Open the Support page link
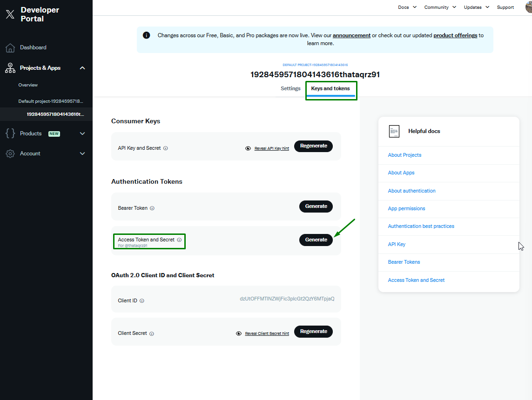Viewport: 532px width, 400px height. click(x=505, y=7)
